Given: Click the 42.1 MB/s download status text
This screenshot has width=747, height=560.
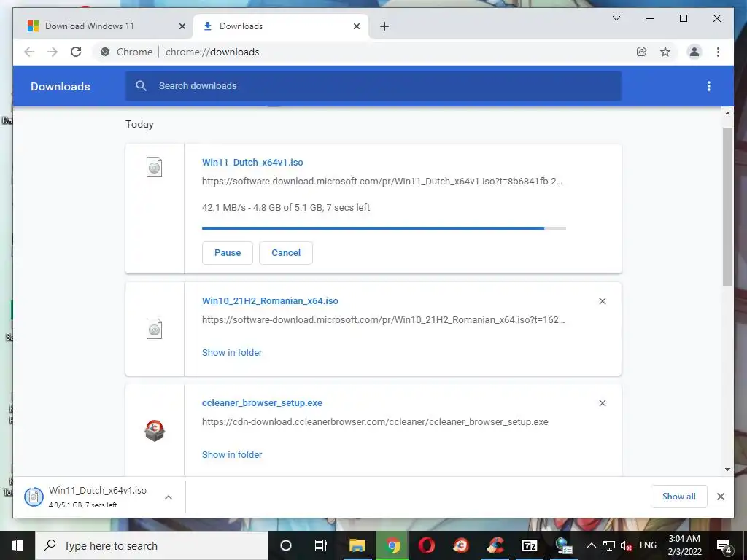Looking at the screenshot, I should [x=286, y=208].
